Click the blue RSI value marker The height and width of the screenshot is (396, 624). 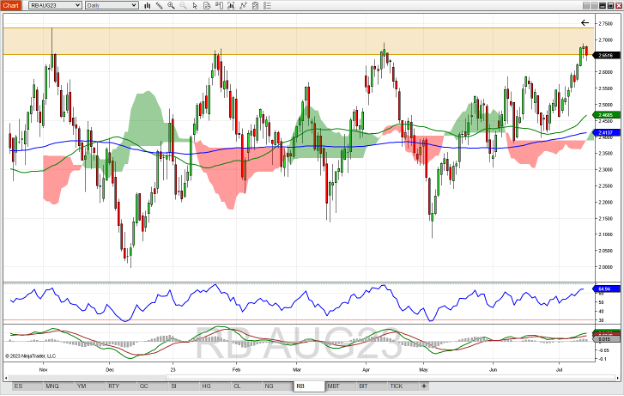(607, 289)
